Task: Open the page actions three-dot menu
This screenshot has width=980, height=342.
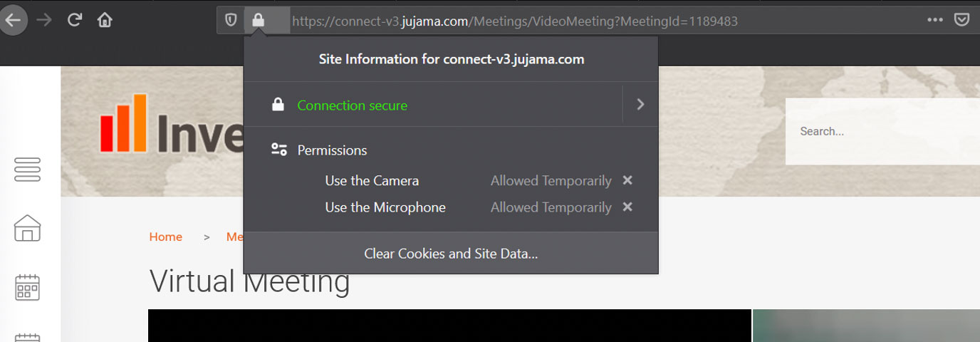Action: 935,21
